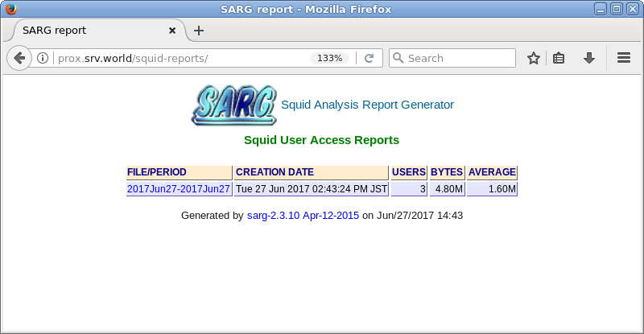The width and height of the screenshot is (644, 334).
Task: Select the SARG report tab
Action: click(x=98, y=31)
